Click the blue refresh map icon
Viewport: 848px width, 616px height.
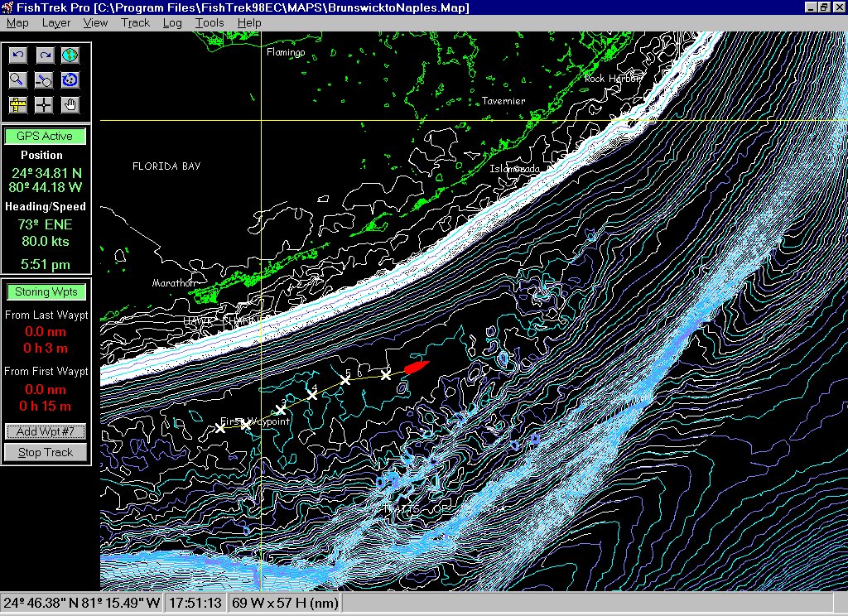70,80
